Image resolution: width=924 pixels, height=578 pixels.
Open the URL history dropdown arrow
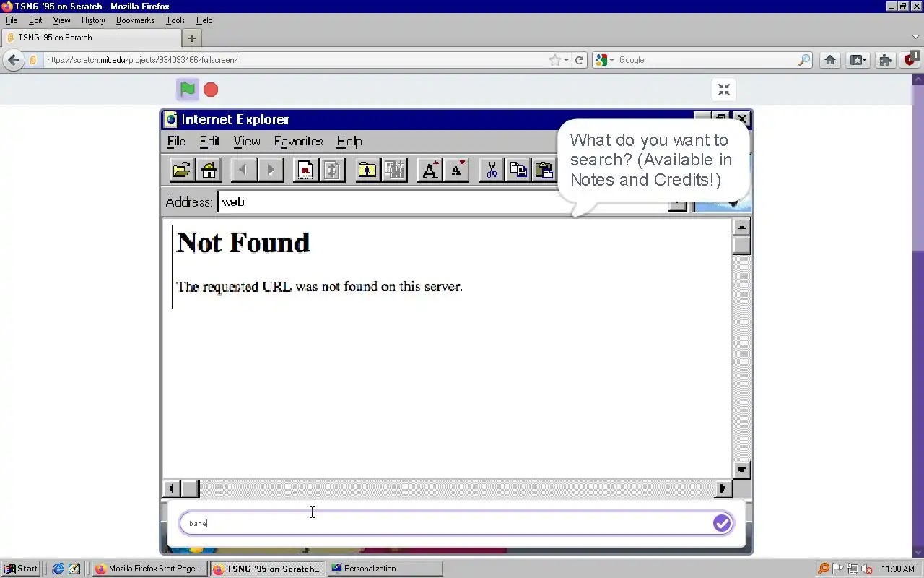(x=567, y=60)
